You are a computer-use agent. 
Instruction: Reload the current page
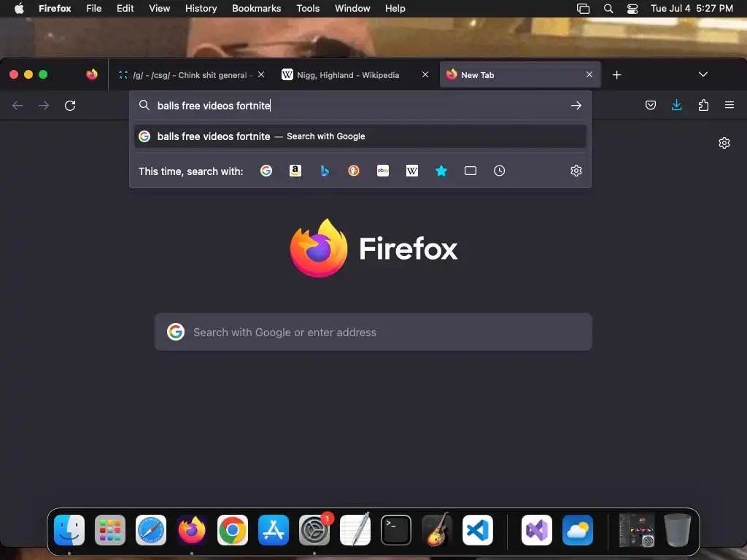click(70, 105)
